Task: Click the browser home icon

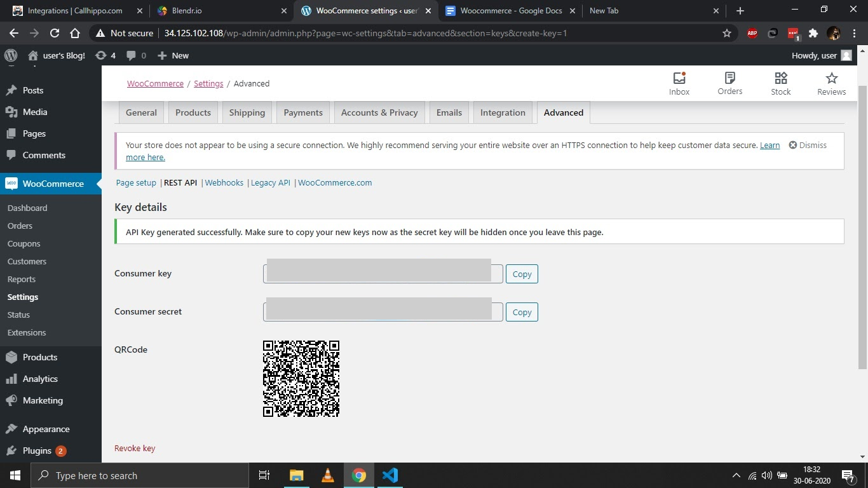Action: pyautogui.click(x=75, y=33)
